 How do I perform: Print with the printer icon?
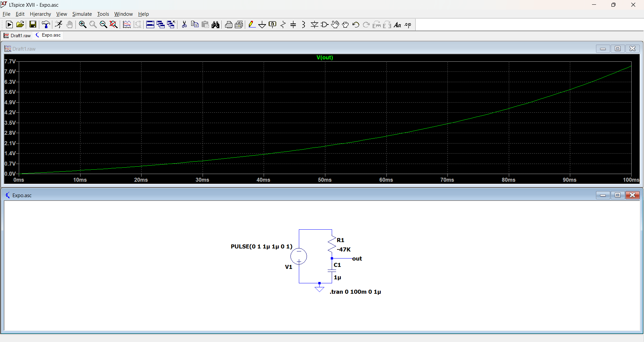click(x=228, y=24)
